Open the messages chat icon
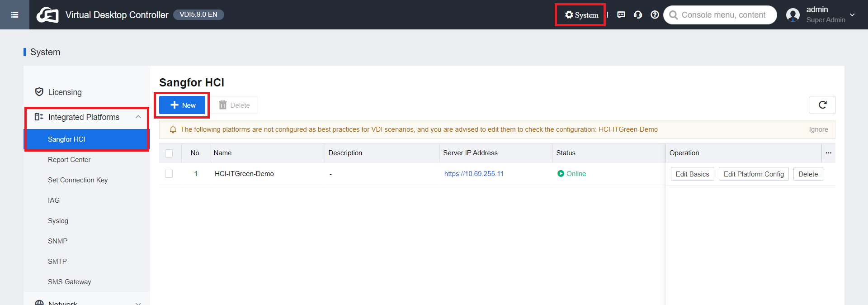Viewport: 868px width, 305px height. (621, 15)
